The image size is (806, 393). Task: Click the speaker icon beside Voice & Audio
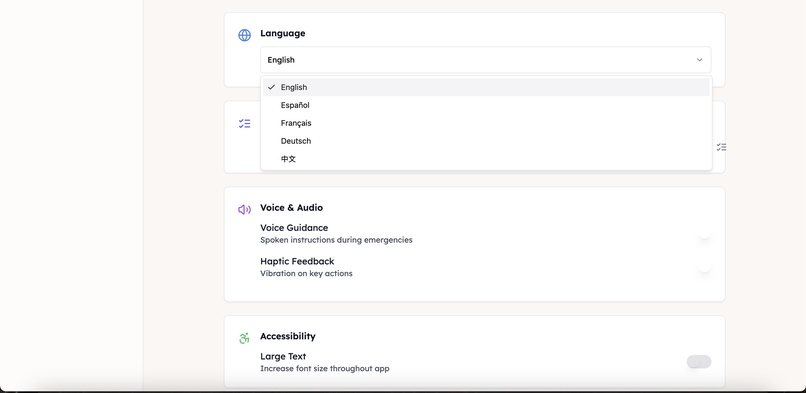(x=244, y=209)
